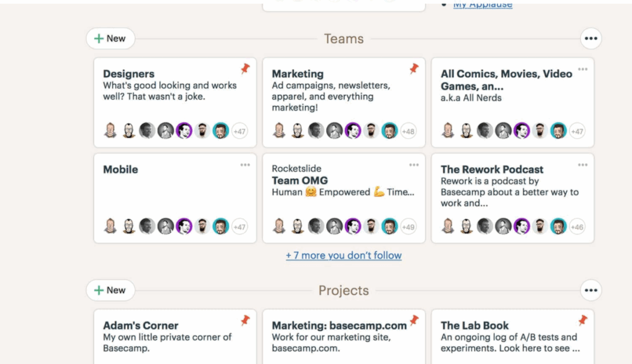Click New under the Projects section
The image size is (632, 364).
[110, 290]
